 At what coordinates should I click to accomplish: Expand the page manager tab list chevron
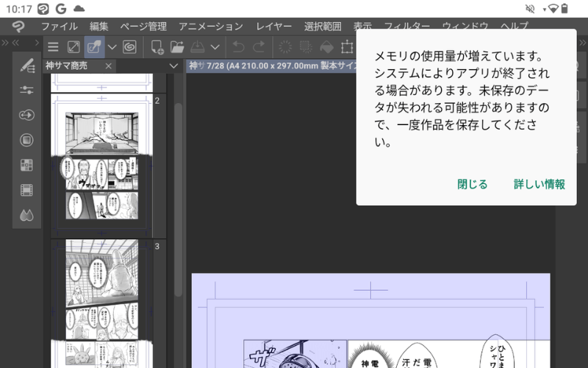(x=173, y=66)
